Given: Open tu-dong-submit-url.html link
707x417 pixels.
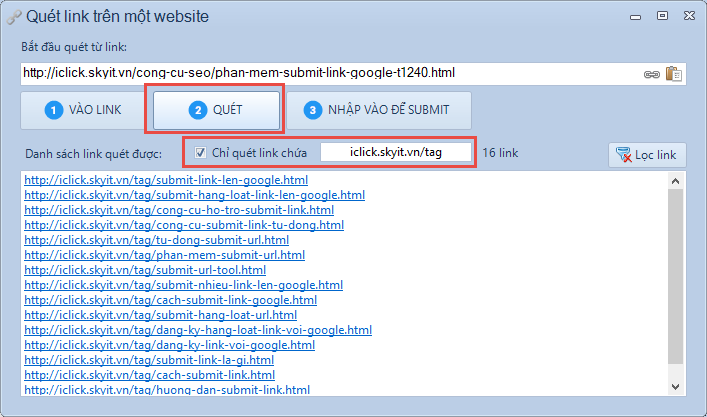Looking at the screenshot, I should tap(156, 240).
